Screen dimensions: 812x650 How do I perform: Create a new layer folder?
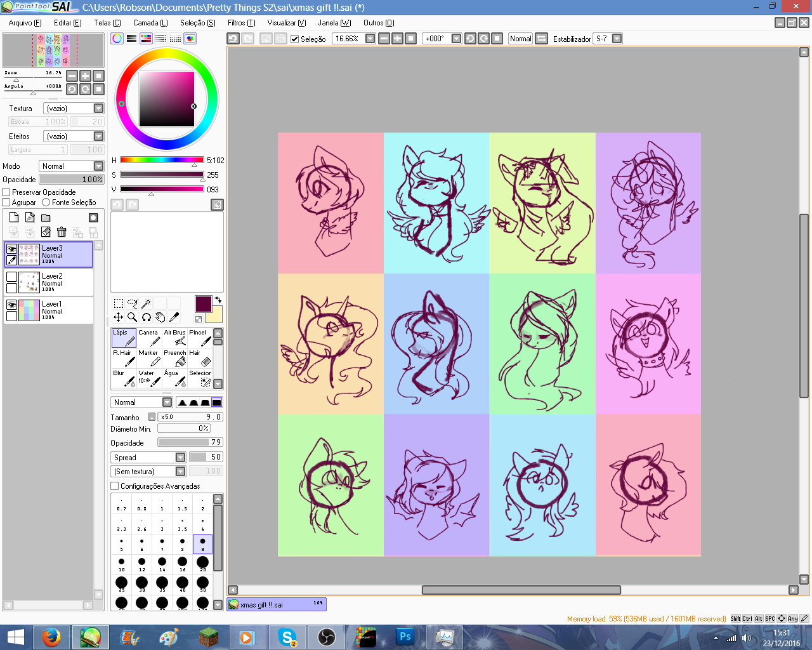pos(46,217)
